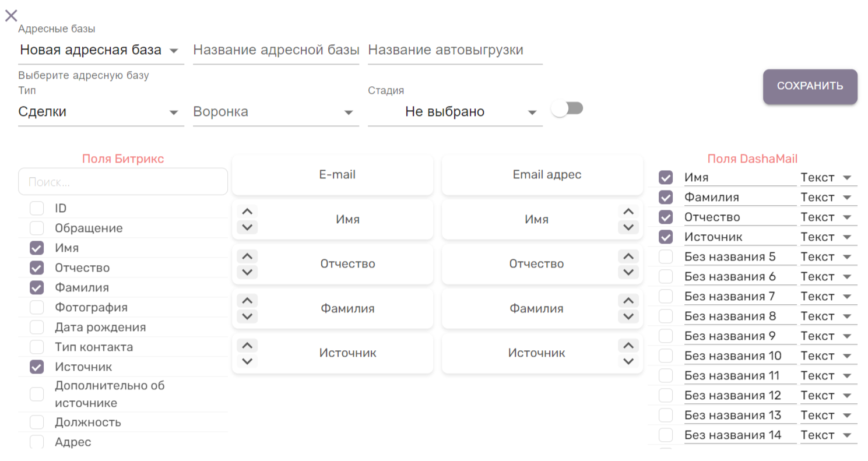Move left Имя field up with arrow
The width and height of the screenshot is (868, 461).
tap(247, 212)
